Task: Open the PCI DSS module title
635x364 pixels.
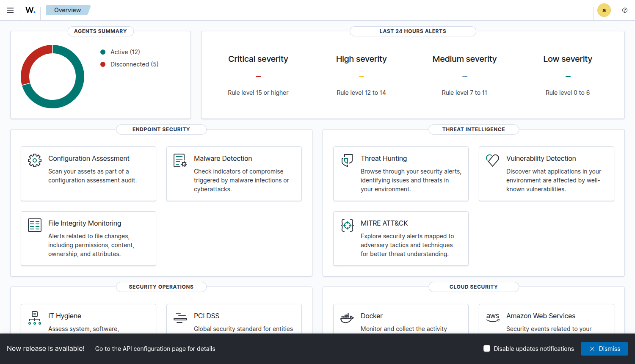Action: coord(207,316)
